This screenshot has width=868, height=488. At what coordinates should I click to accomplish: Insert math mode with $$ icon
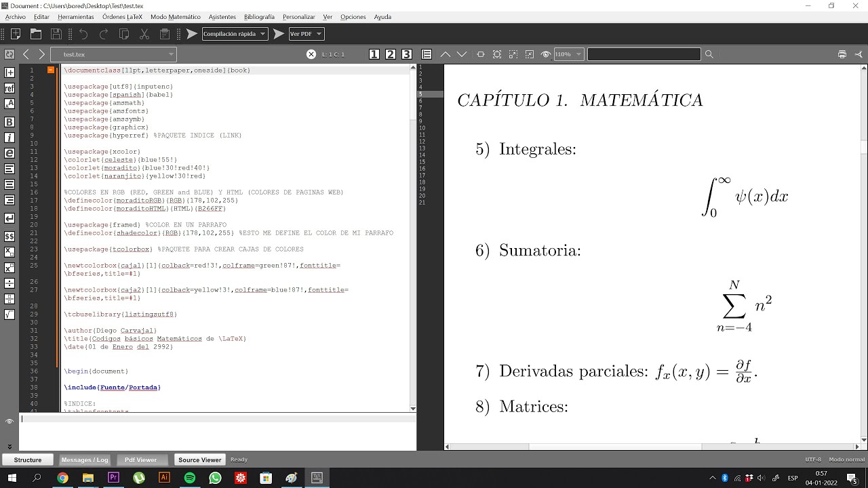click(9, 237)
